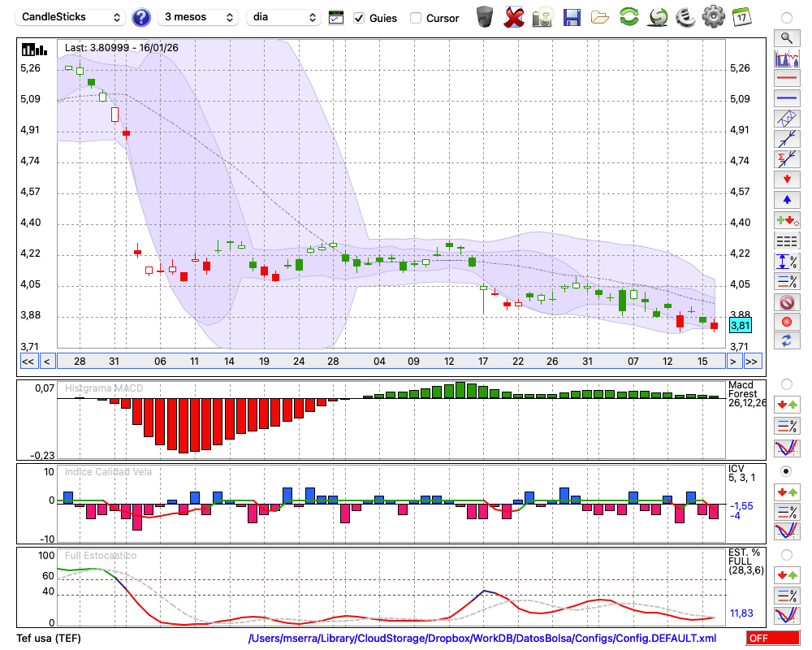Select the radio button beside the MACD panel
Screen dimensions: 812x650
coord(786,383)
